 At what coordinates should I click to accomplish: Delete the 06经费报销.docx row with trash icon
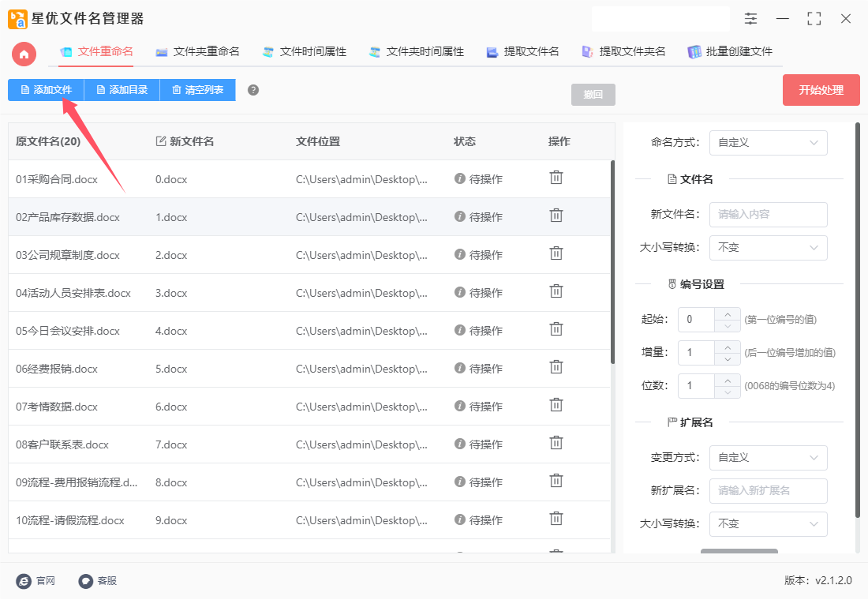point(556,367)
